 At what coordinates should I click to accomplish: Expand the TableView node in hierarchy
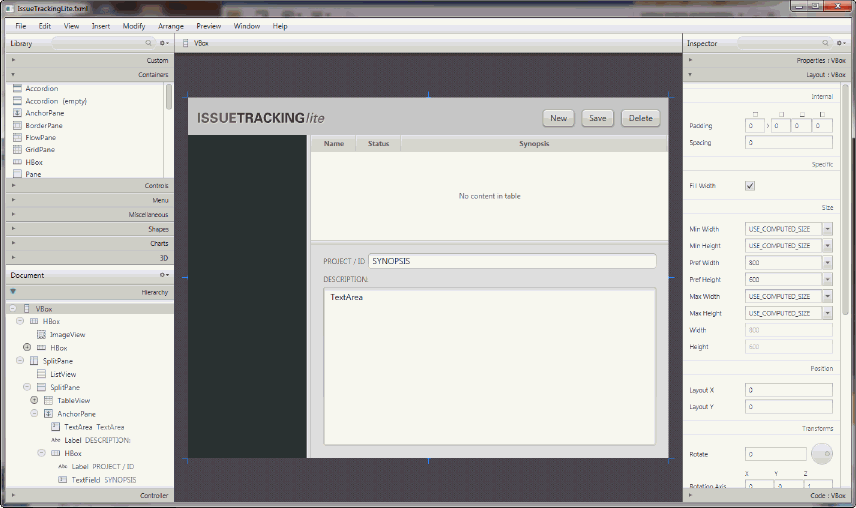(x=34, y=401)
